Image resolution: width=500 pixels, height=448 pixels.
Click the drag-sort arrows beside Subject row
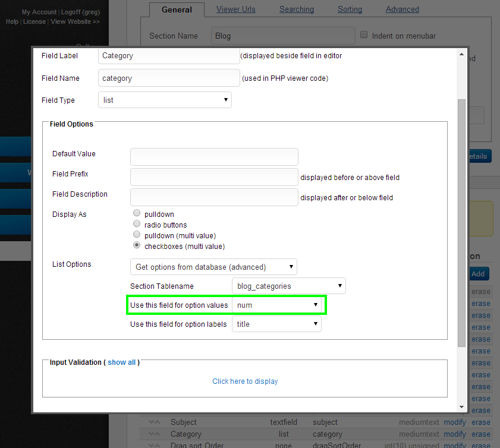(x=155, y=422)
